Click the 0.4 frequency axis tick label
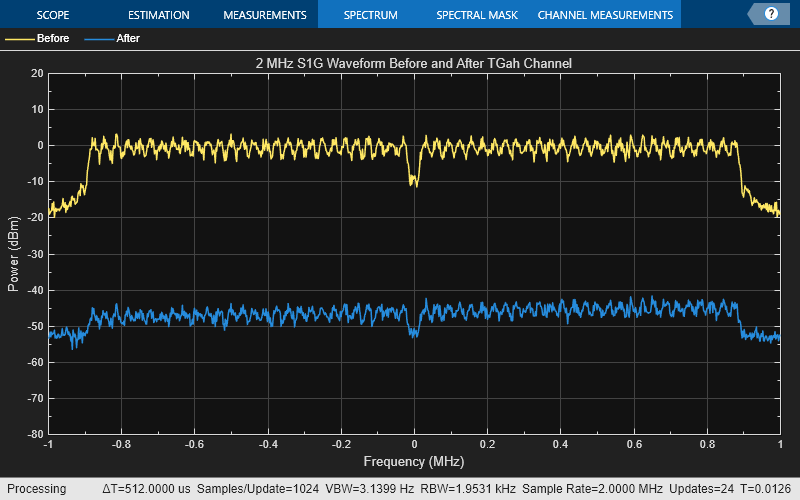800x500 pixels. [x=560, y=444]
